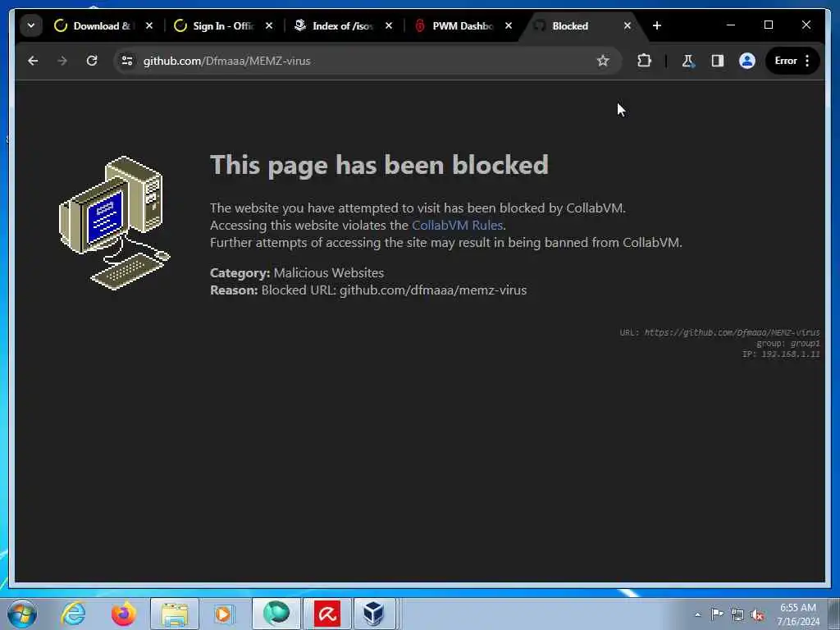Click the 'IP: 192.168.1.11' text
840x630 pixels.
pos(781,354)
